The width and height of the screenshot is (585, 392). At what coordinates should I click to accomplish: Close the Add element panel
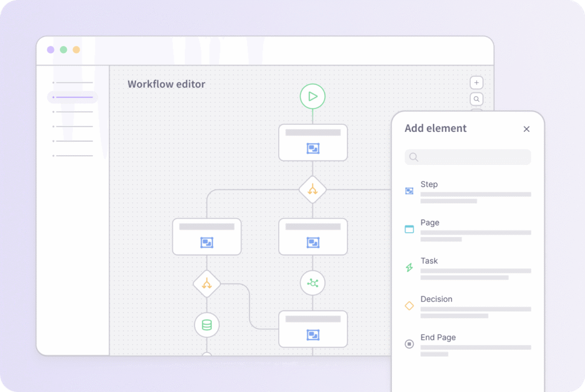tap(526, 129)
